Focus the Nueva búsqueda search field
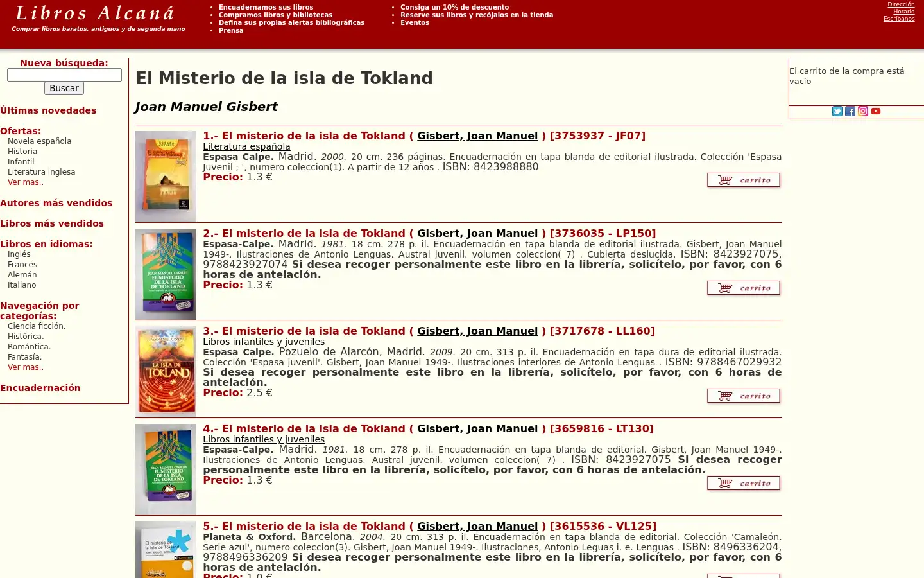 point(64,74)
